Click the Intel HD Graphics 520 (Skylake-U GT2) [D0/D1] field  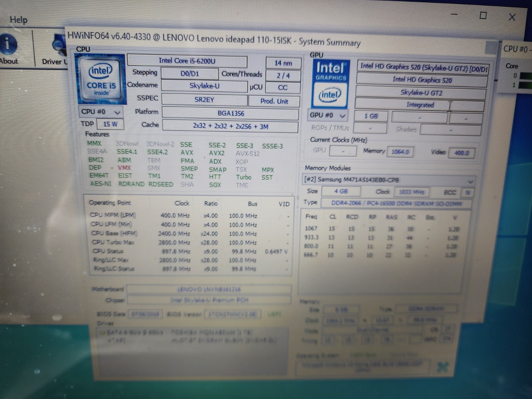[423, 67]
